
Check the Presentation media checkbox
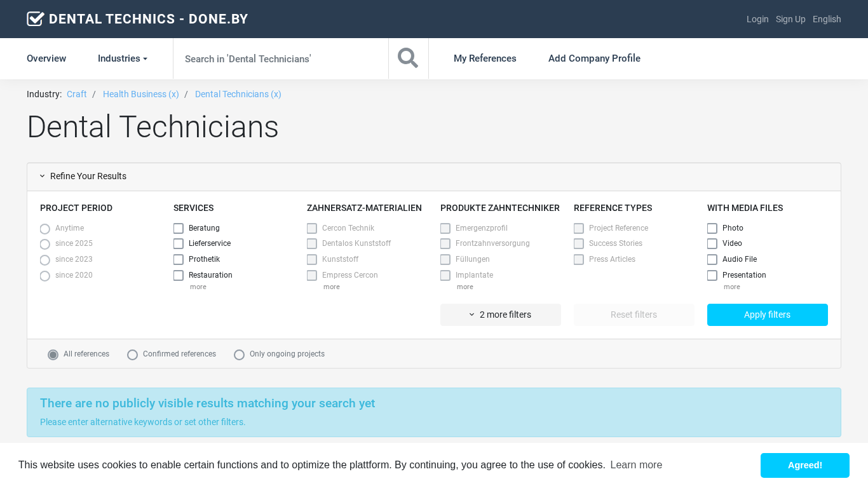[x=712, y=275]
